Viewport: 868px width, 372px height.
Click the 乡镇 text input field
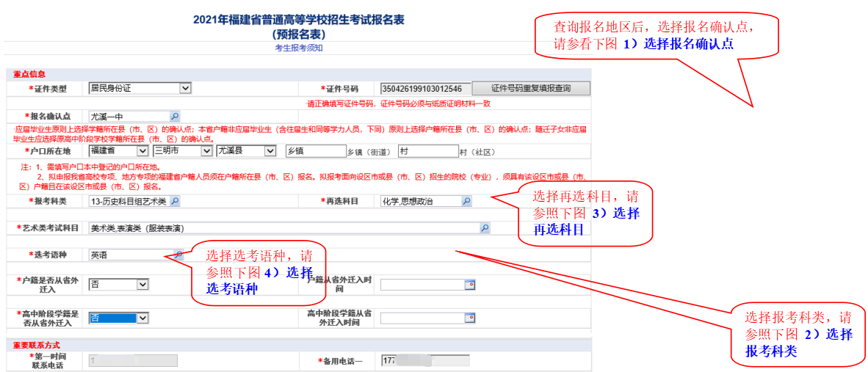[x=314, y=151]
